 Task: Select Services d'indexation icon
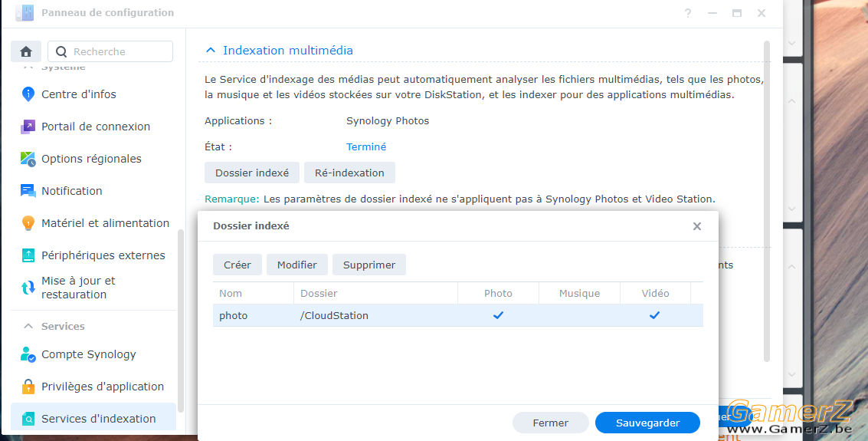28,419
